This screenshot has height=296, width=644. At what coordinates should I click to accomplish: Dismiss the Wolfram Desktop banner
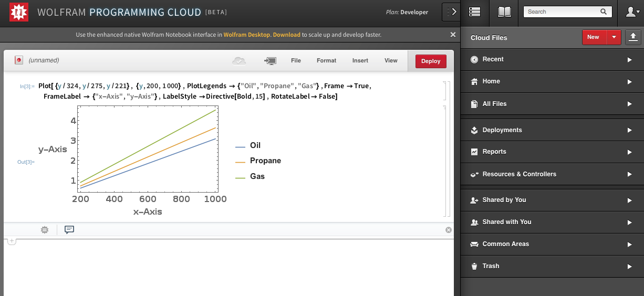pyautogui.click(x=453, y=35)
